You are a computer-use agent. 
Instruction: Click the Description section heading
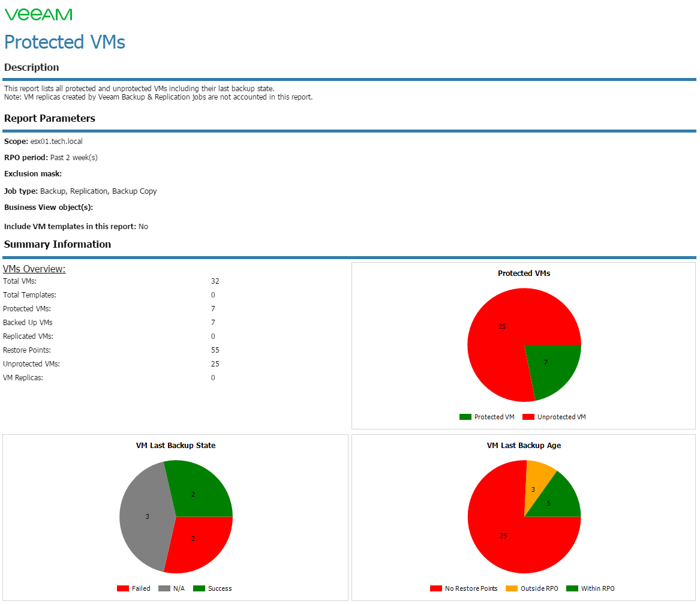coord(32,67)
